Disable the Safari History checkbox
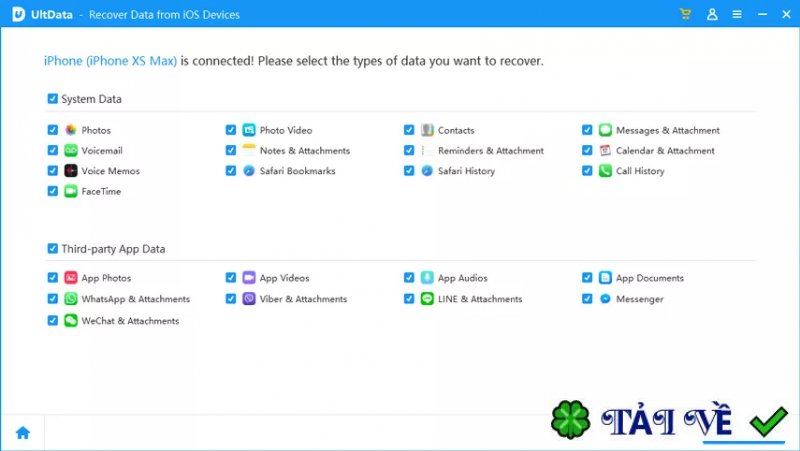The width and height of the screenshot is (800, 451). coord(409,171)
